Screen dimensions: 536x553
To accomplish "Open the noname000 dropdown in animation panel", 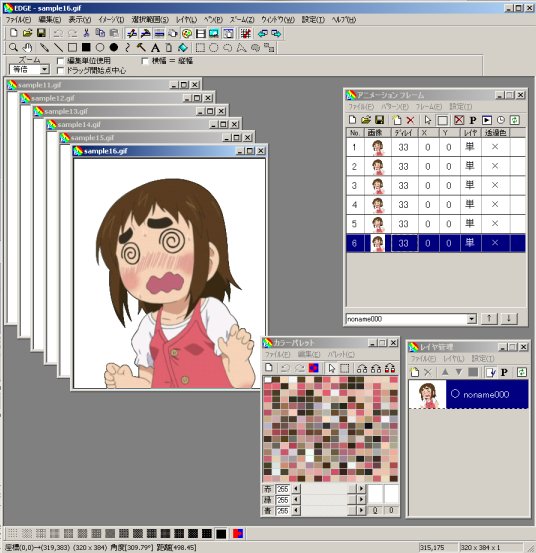I will point(471,319).
